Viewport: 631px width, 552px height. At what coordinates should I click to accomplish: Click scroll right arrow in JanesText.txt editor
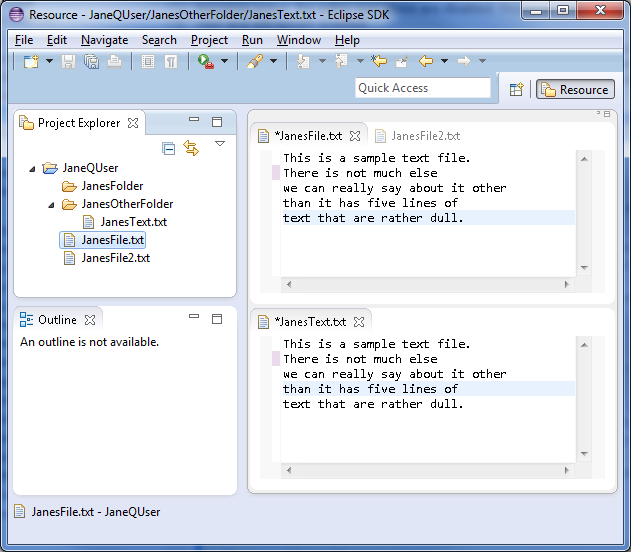click(567, 470)
